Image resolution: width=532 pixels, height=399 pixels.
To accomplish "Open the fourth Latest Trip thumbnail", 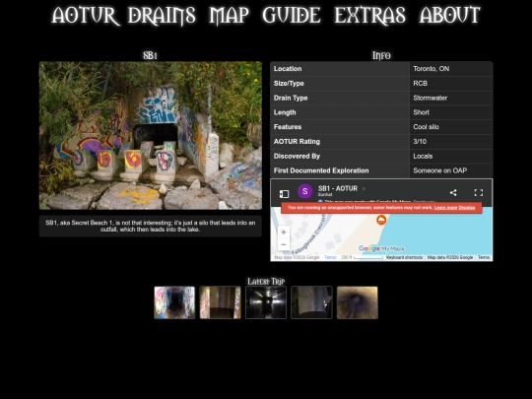I will click(311, 302).
